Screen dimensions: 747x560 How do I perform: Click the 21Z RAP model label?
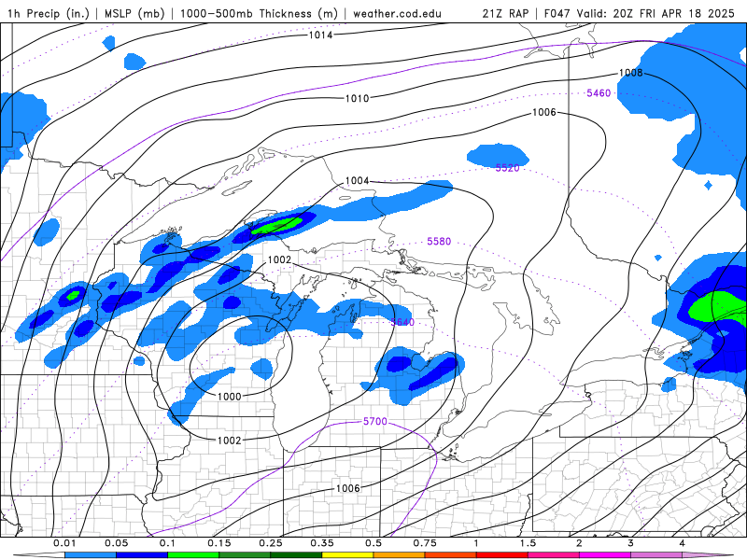(x=505, y=13)
